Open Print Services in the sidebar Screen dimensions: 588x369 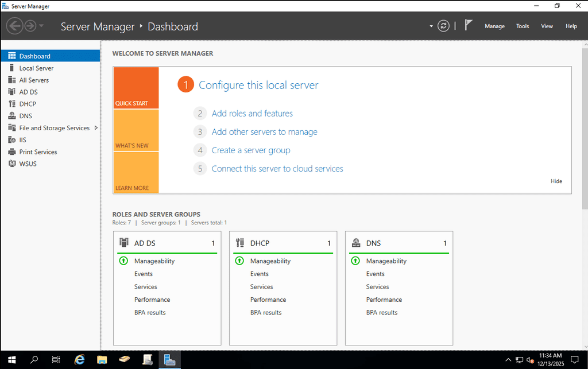(x=38, y=152)
